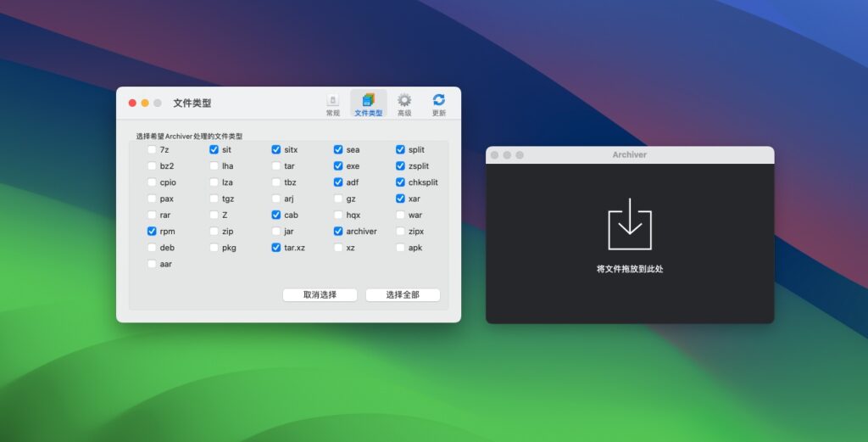
Task: Enable the rar checkbox
Action: click(152, 215)
